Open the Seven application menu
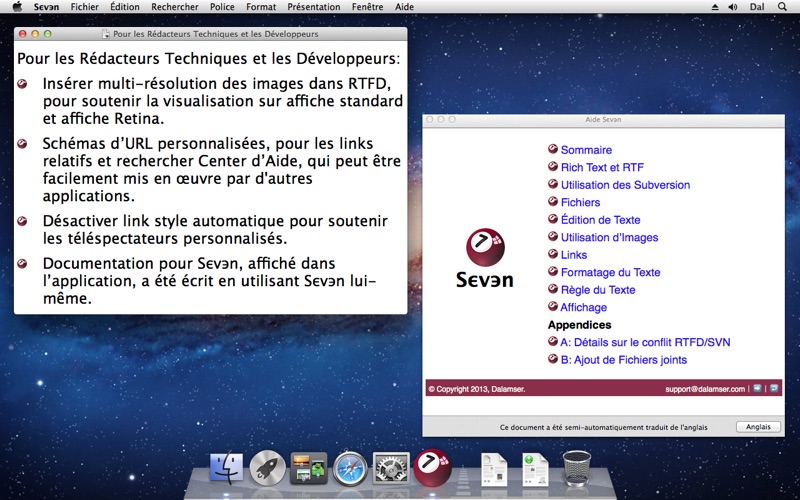Viewport: 800px width, 500px height. point(46,7)
